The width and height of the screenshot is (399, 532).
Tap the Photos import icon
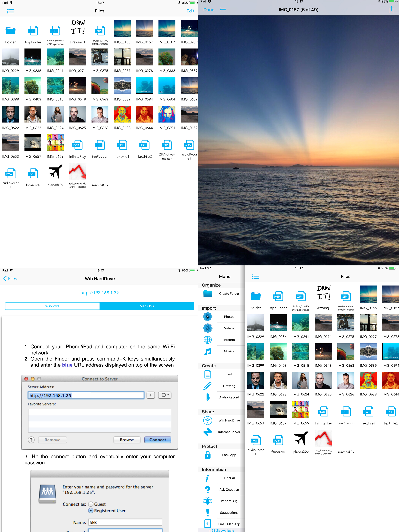207,317
